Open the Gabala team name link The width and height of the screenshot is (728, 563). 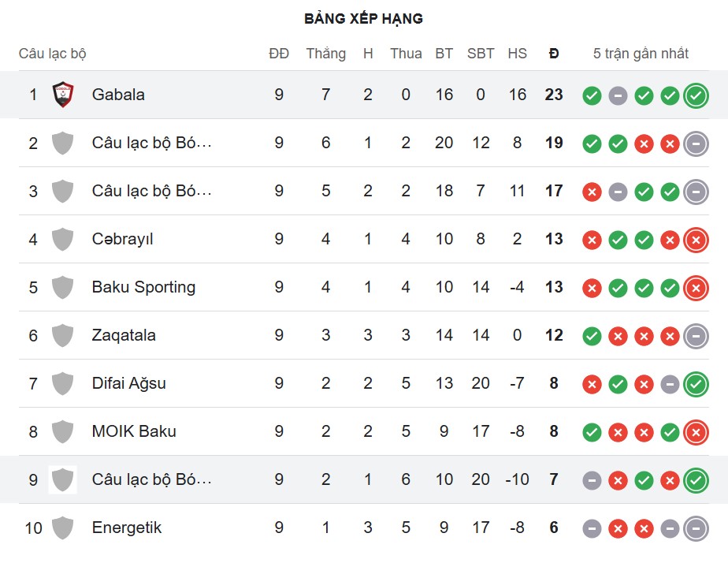118,95
